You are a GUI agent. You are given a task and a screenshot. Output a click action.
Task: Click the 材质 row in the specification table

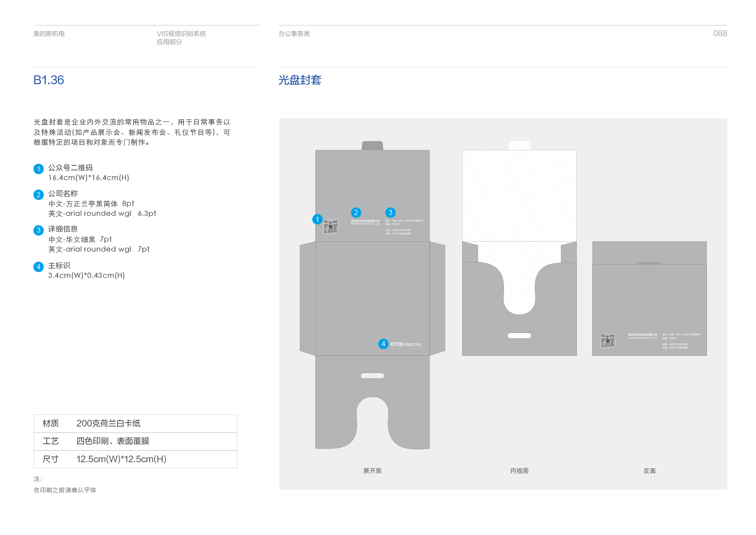135,423
